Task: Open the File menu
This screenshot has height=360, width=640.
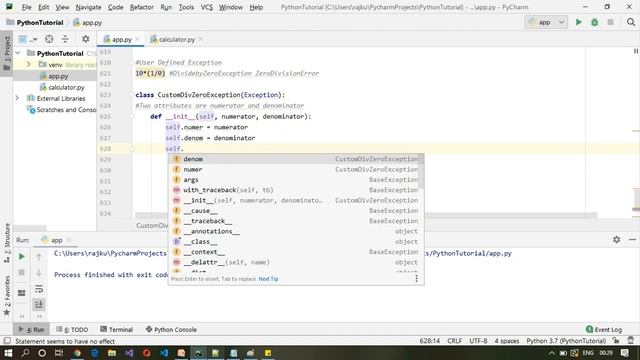Action: pyautogui.click(x=26, y=7)
